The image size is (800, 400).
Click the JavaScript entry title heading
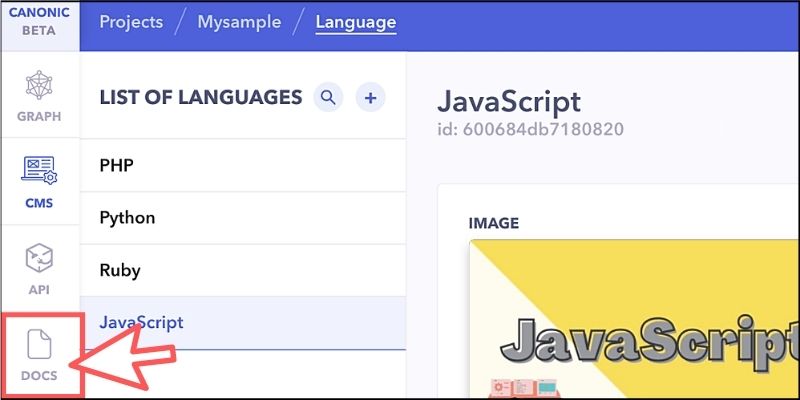coord(509,102)
